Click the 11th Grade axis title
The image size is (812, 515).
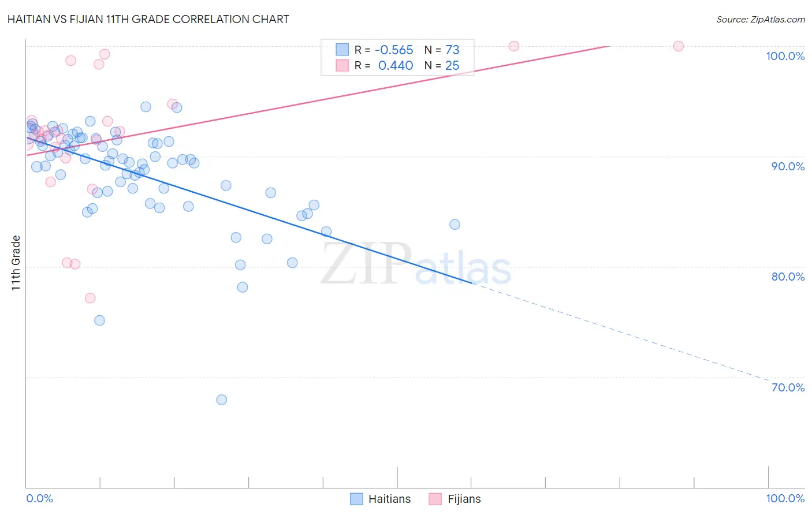coord(16,263)
